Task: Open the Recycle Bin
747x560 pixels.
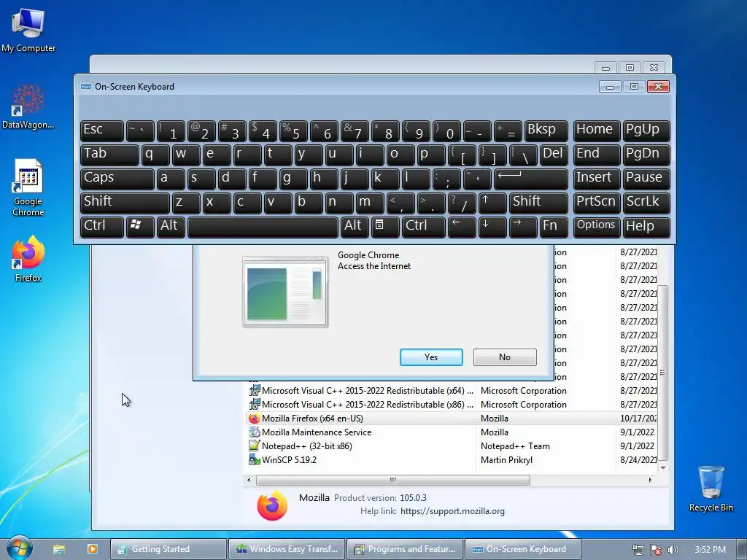Action: (x=711, y=489)
